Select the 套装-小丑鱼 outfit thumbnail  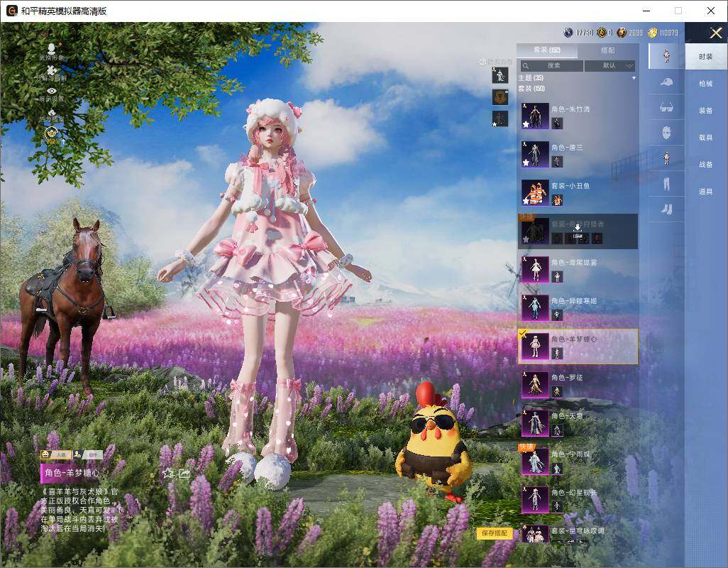tap(535, 192)
